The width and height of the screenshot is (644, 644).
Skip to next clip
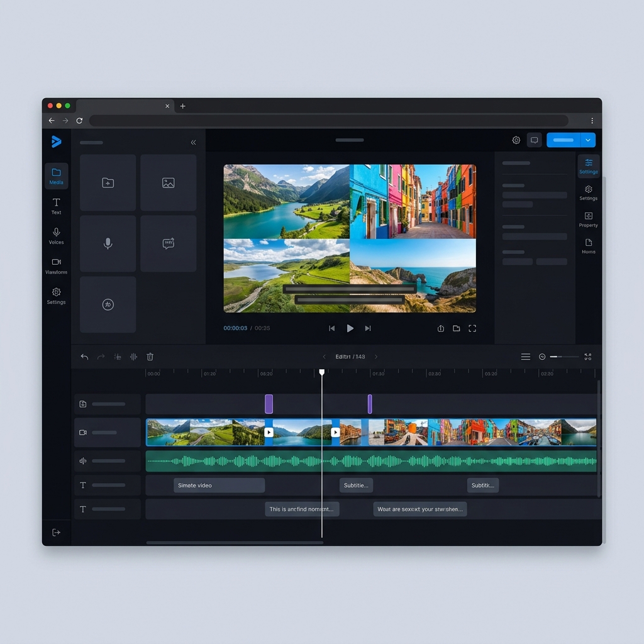coord(368,328)
